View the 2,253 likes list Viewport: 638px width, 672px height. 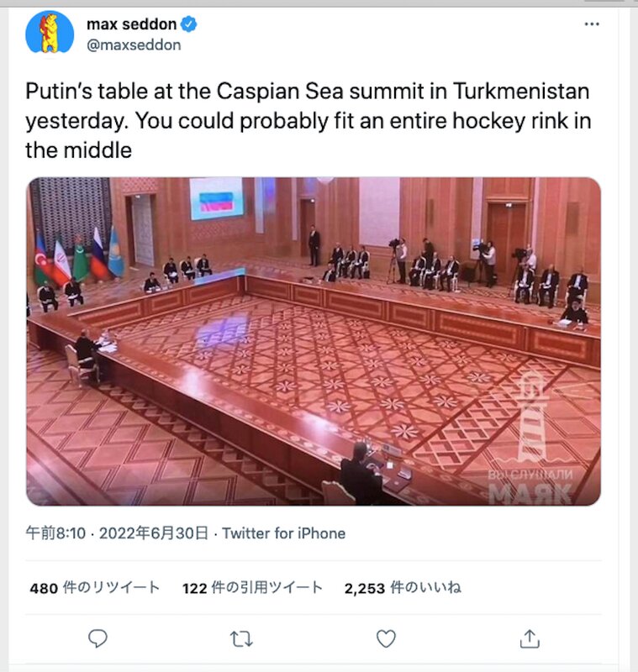403,587
